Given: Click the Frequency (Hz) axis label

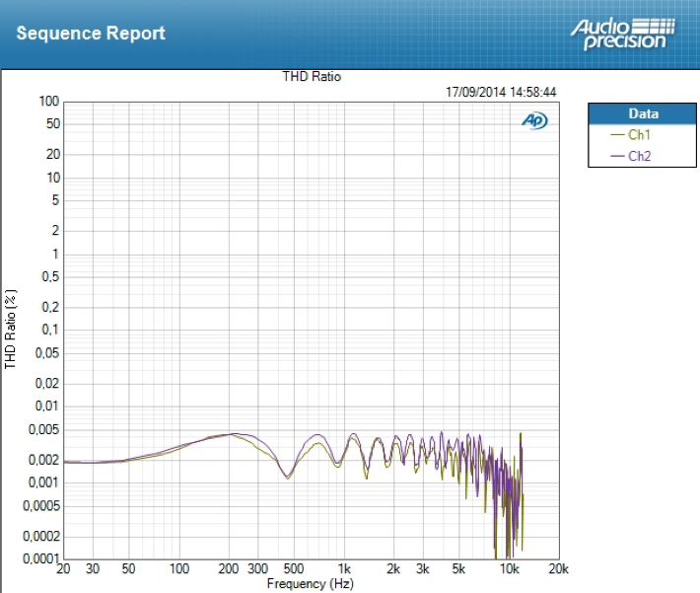Looking at the screenshot, I should pyautogui.click(x=310, y=584).
